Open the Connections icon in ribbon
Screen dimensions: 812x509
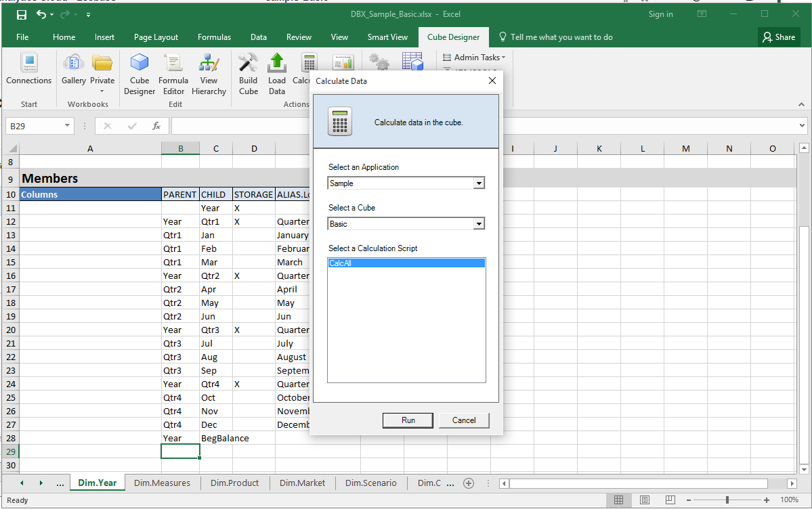(x=29, y=63)
